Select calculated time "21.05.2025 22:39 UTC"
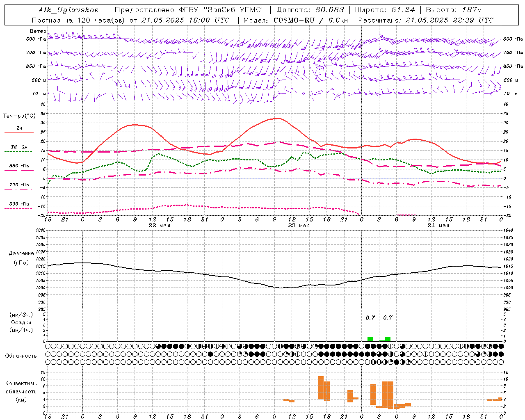Image resolution: width=525 pixels, height=420 pixels. tap(450, 20)
